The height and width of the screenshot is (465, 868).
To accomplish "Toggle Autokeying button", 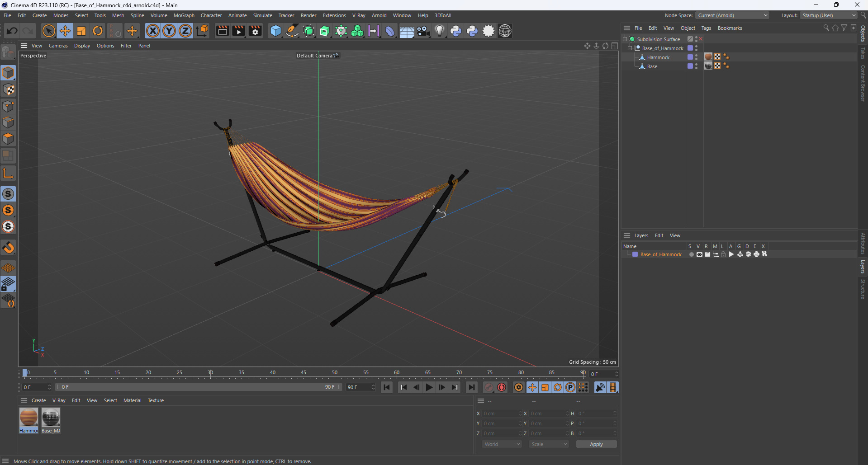I will tap(502, 387).
